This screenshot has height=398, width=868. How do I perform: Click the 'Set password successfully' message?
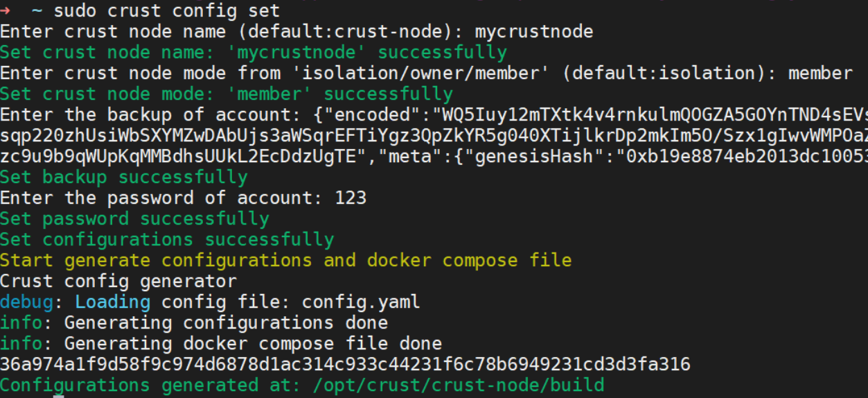coord(134,219)
